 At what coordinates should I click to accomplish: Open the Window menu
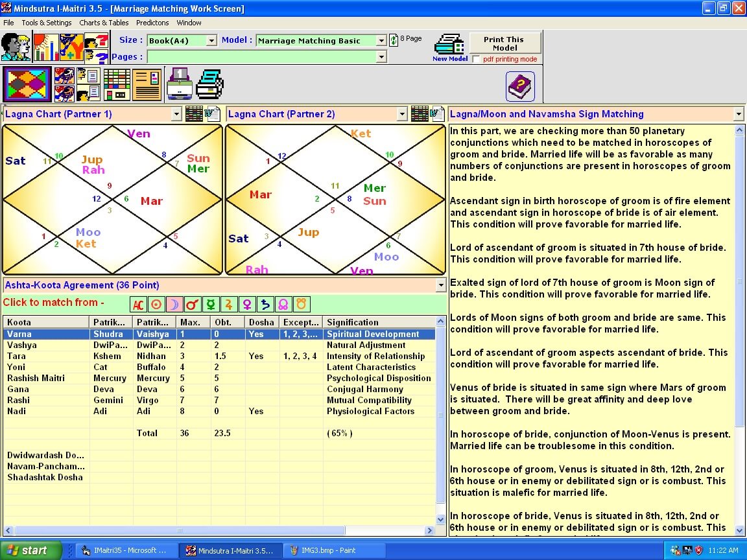pos(189,23)
